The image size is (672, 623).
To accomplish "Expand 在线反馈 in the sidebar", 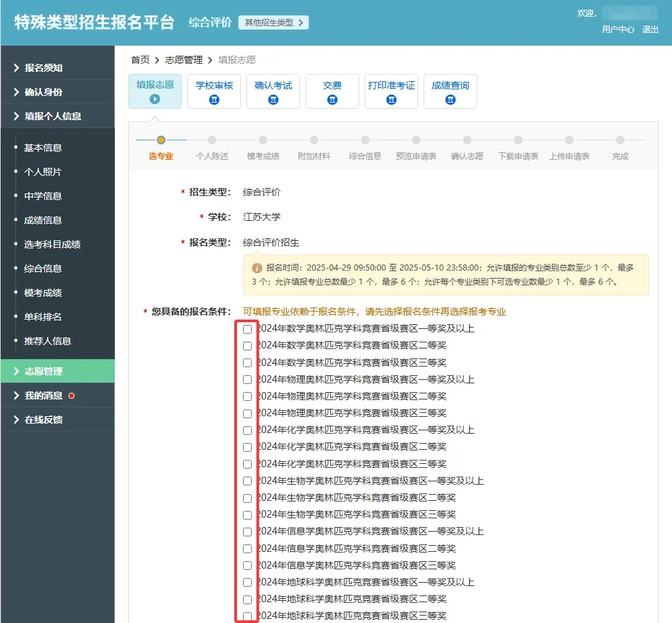I will click(x=58, y=420).
